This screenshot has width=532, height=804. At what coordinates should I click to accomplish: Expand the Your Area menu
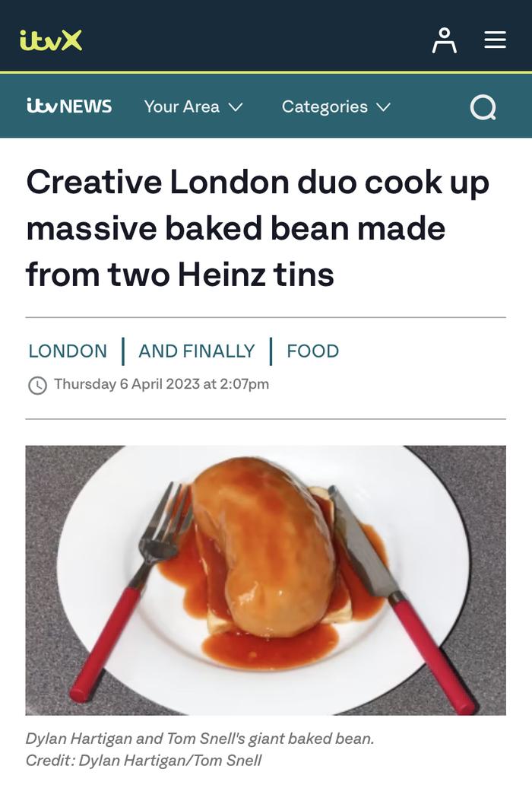(x=193, y=106)
